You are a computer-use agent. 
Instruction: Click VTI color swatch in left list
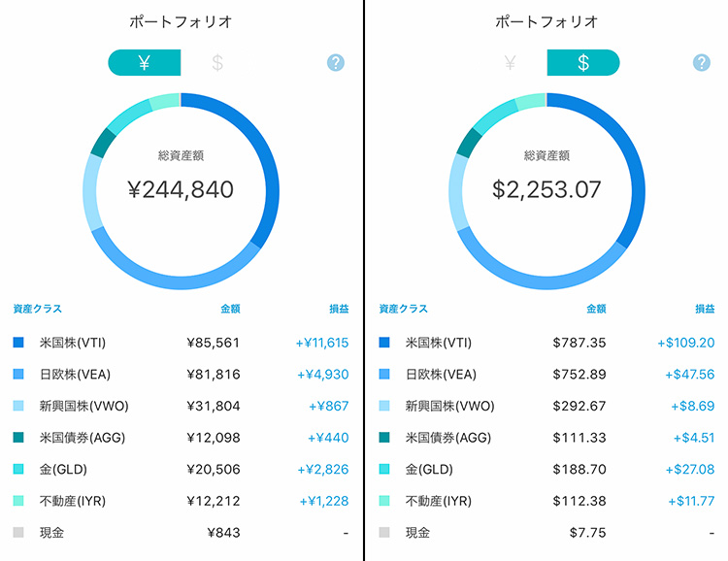click(18, 343)
